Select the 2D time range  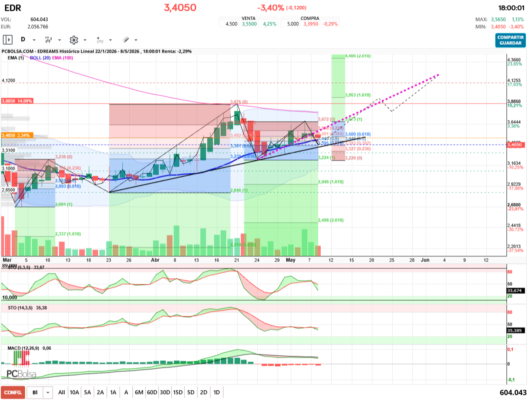[204, 393]
